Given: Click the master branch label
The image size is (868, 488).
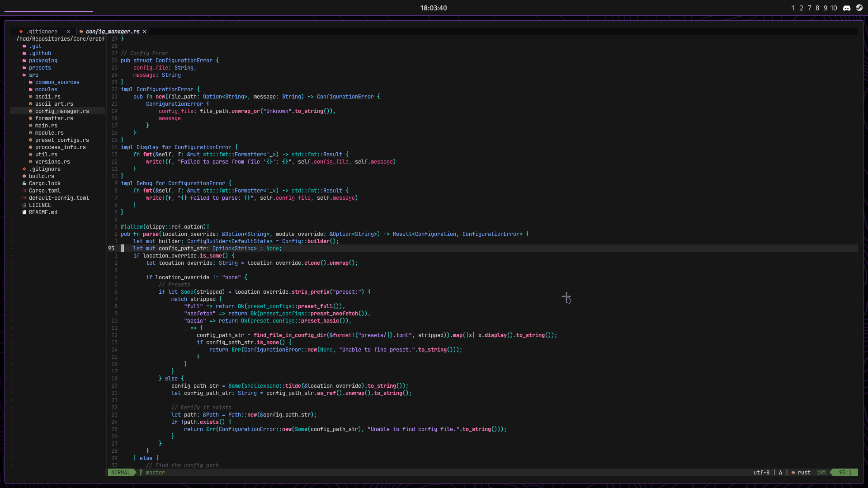Looking at the screenshot, I should (x=156, y=473).
